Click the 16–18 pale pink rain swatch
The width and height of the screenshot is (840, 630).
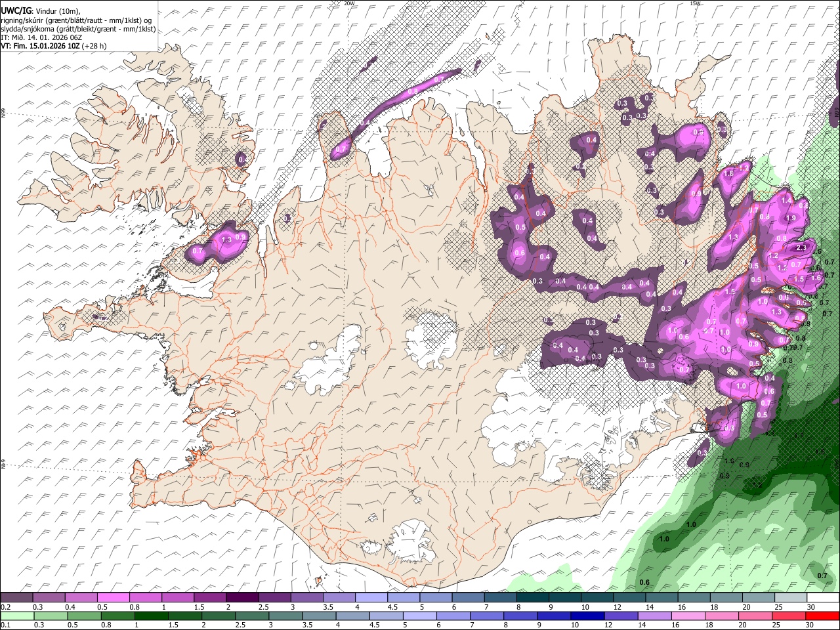point(688,616)
